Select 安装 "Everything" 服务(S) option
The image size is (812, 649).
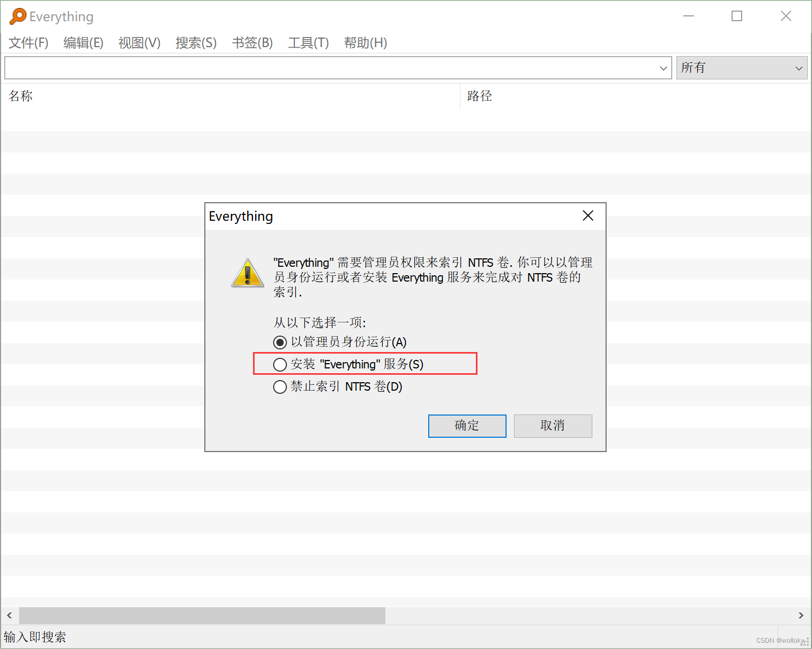tap(348, 364)
